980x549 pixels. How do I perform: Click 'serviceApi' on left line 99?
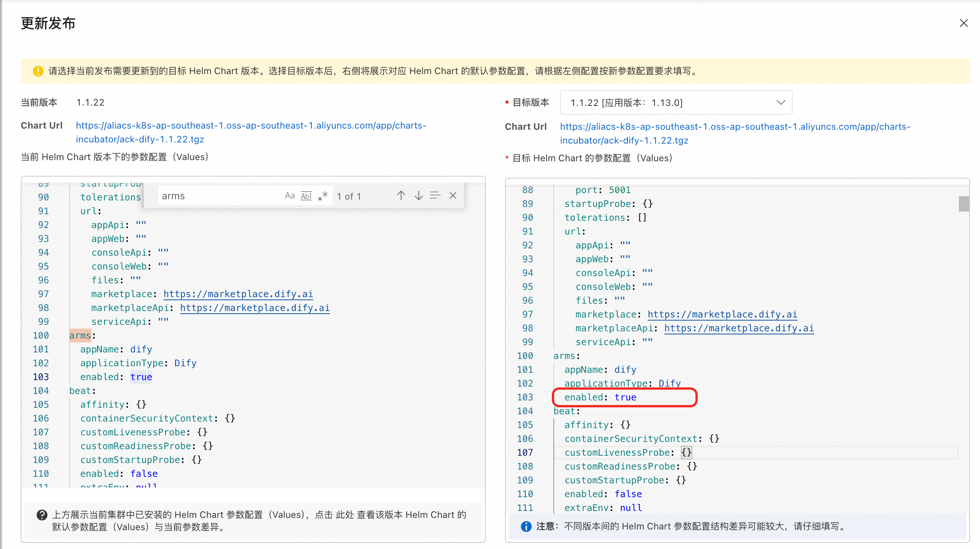pos(119,322)
